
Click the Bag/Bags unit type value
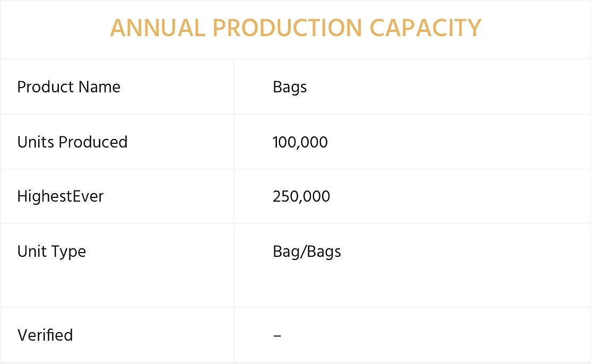click(307, 252)
